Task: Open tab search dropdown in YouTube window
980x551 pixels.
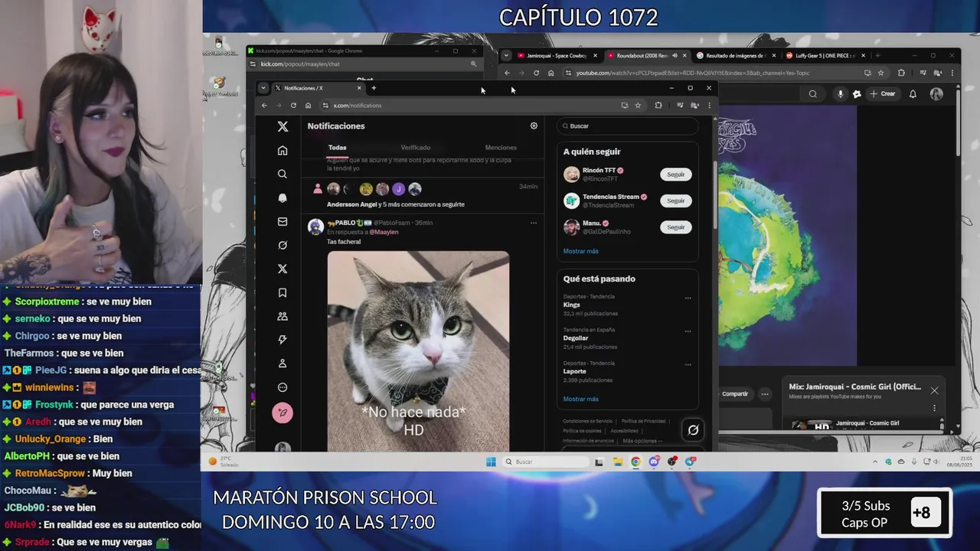Action: coord(506,56)
